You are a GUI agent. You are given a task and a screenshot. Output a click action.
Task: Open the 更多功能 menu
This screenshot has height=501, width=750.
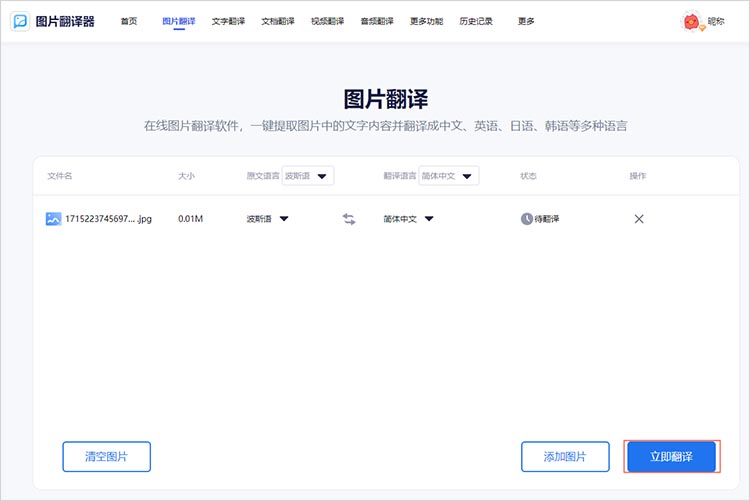tap(427, 21)
